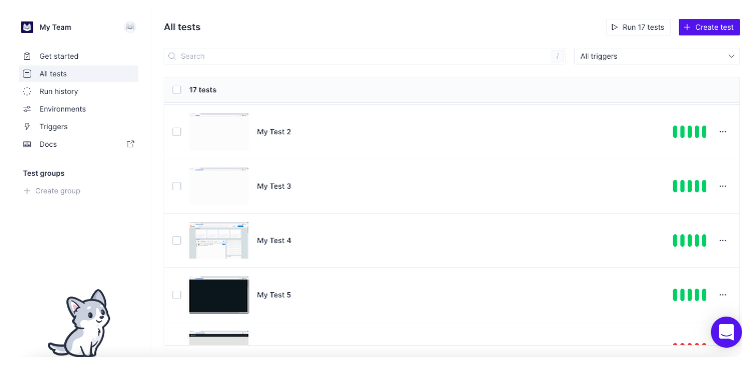Click the plus icon beside Create group
The height and width of the screenshot is (371, 750).
[x=27, y=191]
